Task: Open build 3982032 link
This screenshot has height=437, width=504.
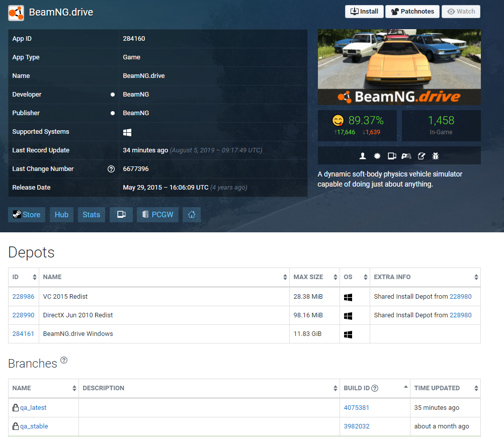Action: click(357, 426)
